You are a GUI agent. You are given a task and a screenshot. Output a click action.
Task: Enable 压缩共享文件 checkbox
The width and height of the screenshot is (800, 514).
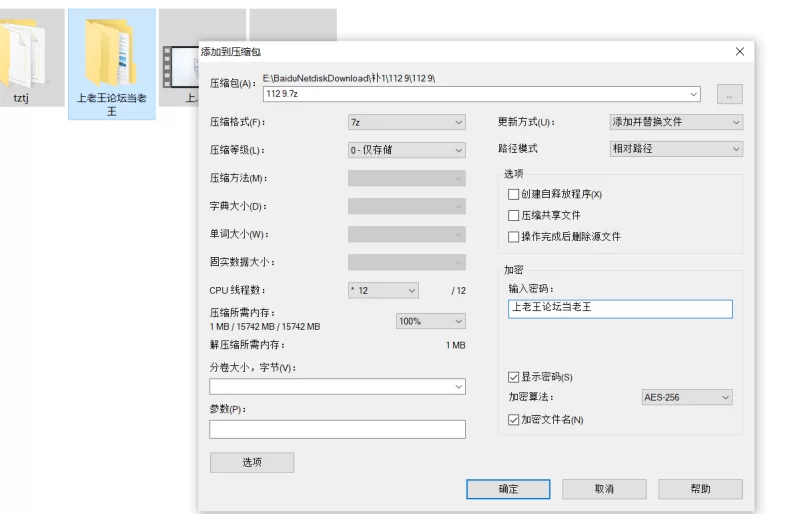pos(513,215)
